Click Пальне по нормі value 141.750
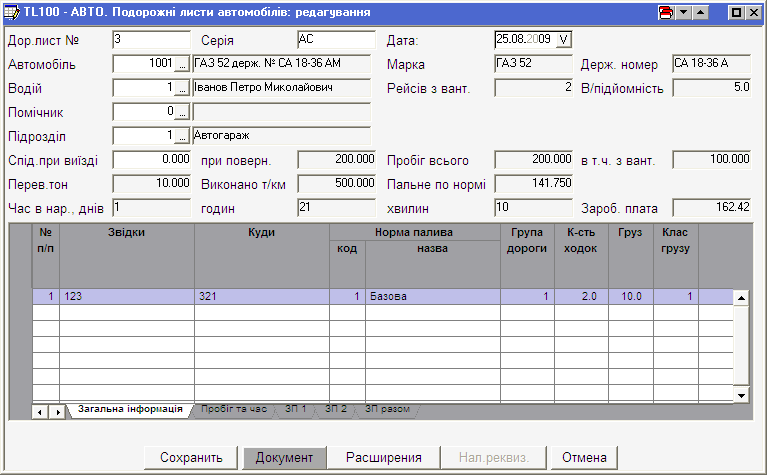 pyautogui.click(x=533, y=183)
